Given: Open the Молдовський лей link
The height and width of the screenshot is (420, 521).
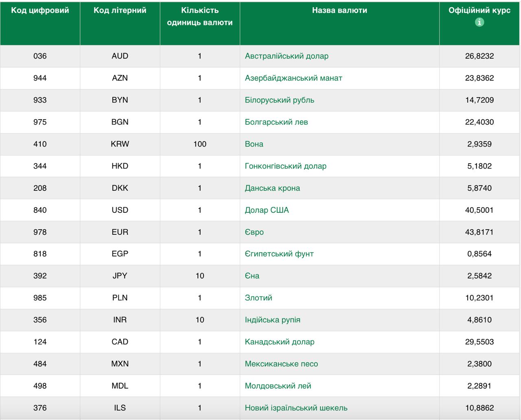Looking at the screenshot, I should 278,386.
